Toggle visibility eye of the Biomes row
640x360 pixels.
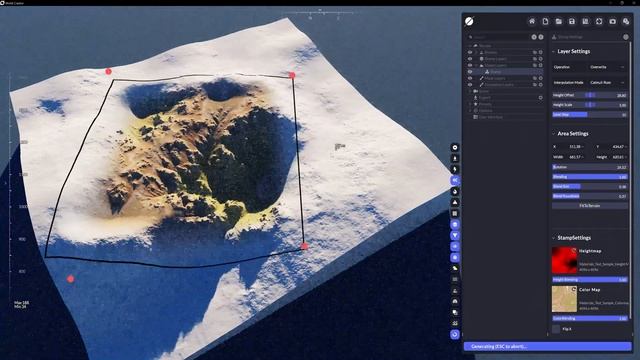tap(470, 53)
